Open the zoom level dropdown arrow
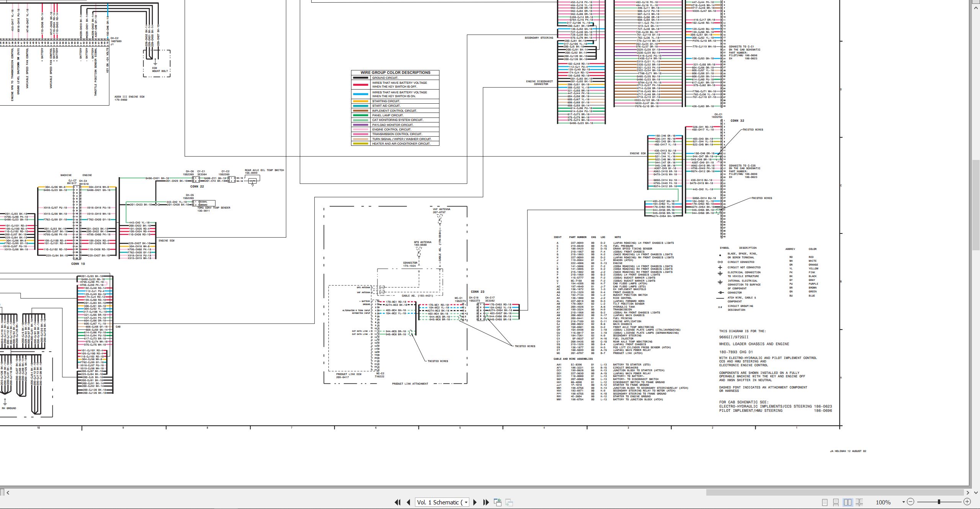 pyautogui.click(x=903, y=502)
